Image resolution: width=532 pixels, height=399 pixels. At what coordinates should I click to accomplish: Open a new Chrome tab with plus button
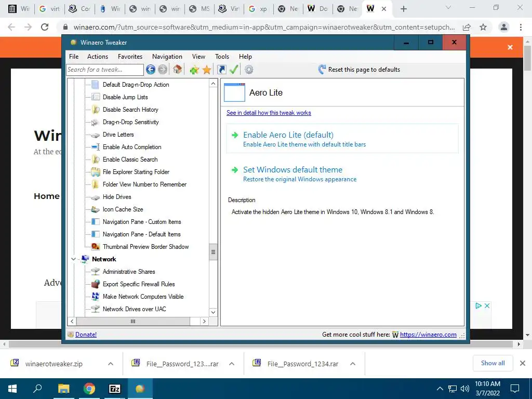(x=403, y=9)
